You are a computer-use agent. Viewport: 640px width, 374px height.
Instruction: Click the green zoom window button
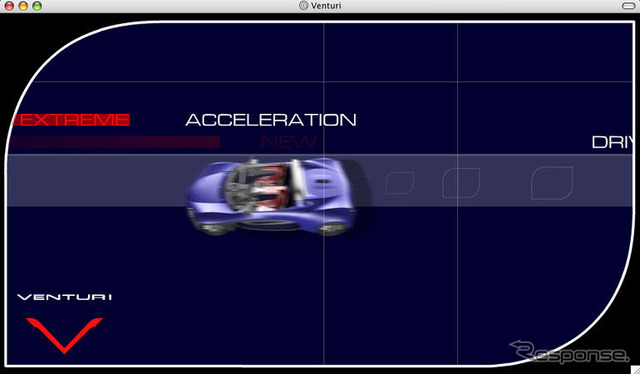[x=37, y=6]
